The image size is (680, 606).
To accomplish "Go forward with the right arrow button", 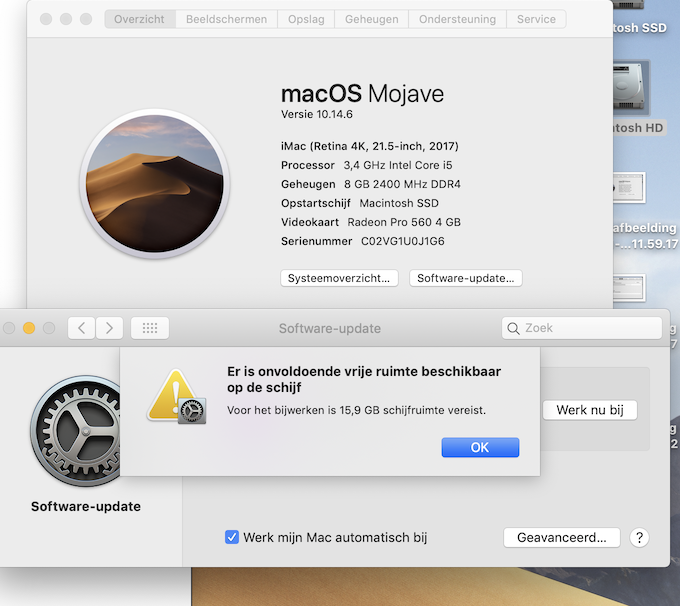I will [109, 328].
